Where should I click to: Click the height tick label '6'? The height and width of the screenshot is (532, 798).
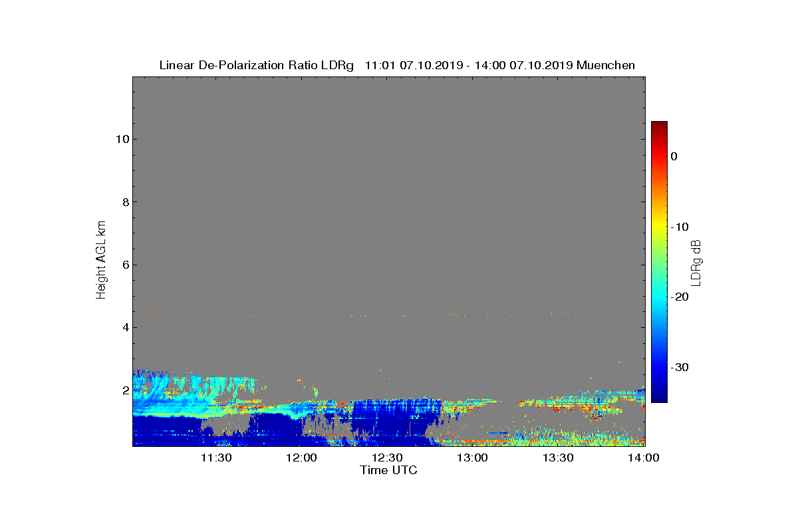[x=124, y=265]
